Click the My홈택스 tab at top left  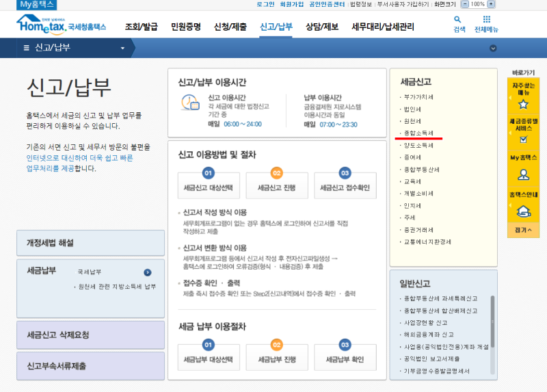click(x=36, y=5)
